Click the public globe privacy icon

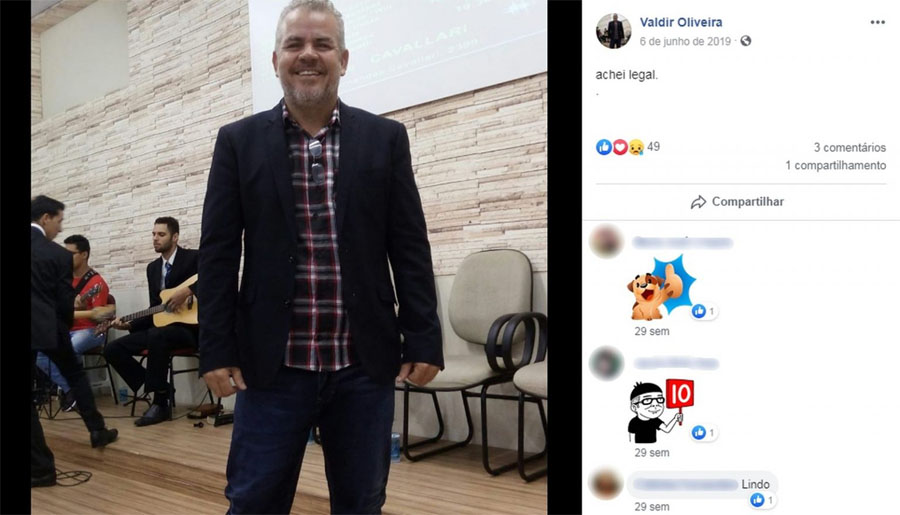click(746, 41)
